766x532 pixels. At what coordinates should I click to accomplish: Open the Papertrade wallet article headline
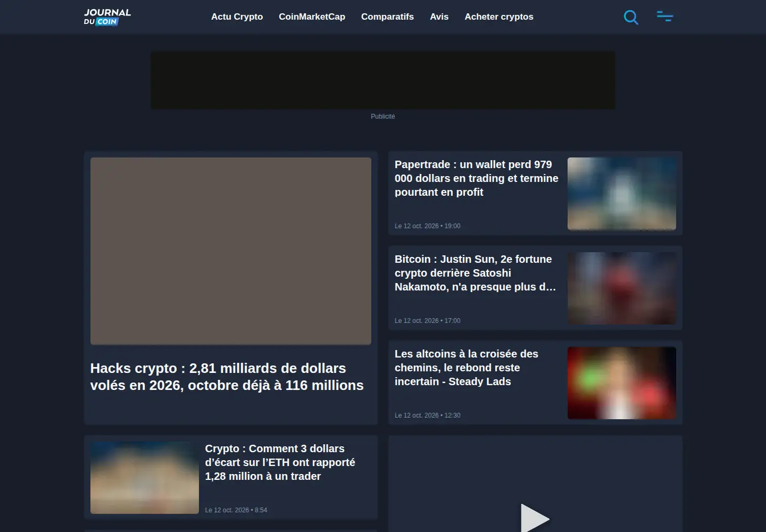(x=477, y=178)
